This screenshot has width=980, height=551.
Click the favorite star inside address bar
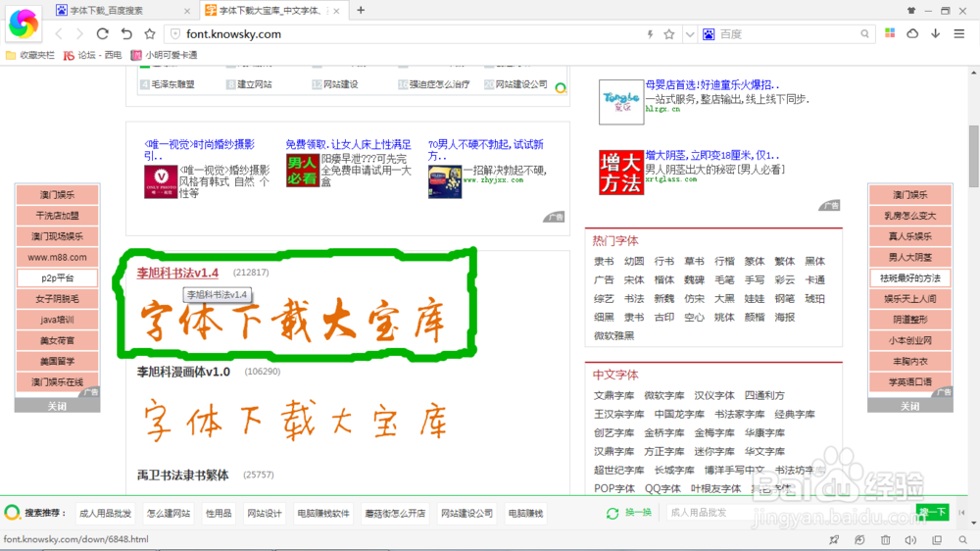click(669, 34)
